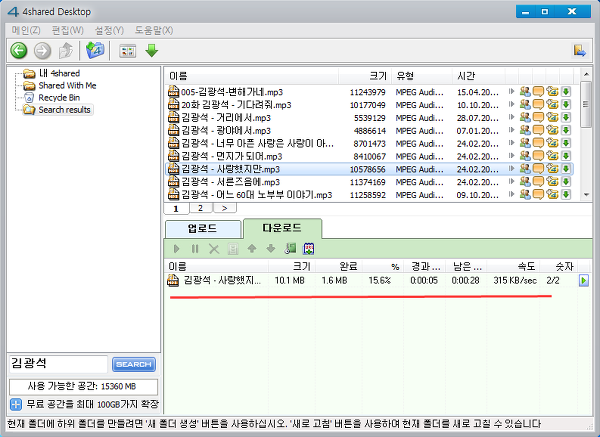The height and width of the screenshot is (437, 600).
Task: Sort file list by 이름 column header
Action: [252, 76]
